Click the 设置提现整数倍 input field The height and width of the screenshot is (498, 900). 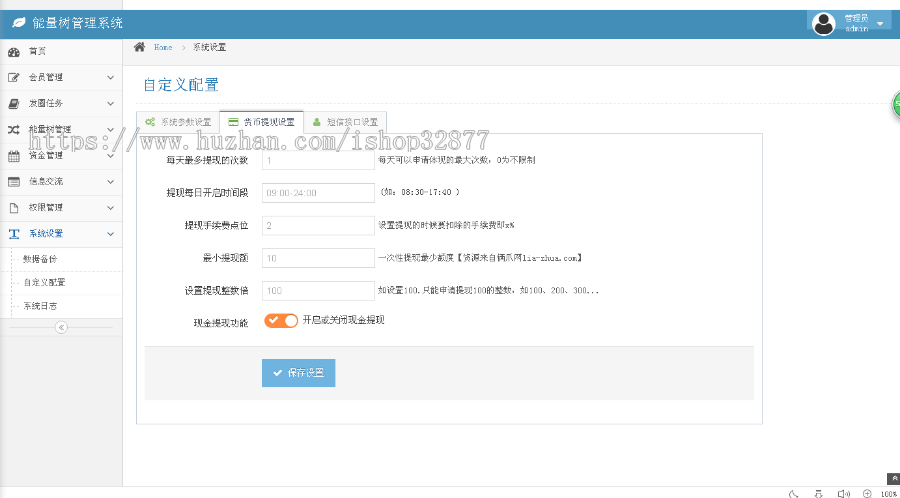click(x=319, y=291)
